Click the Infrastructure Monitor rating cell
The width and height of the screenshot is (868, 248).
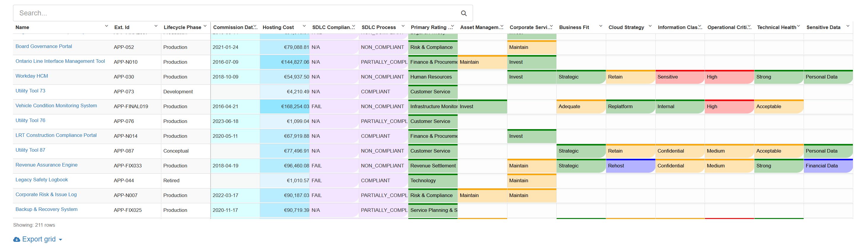[x=433, y=107]
